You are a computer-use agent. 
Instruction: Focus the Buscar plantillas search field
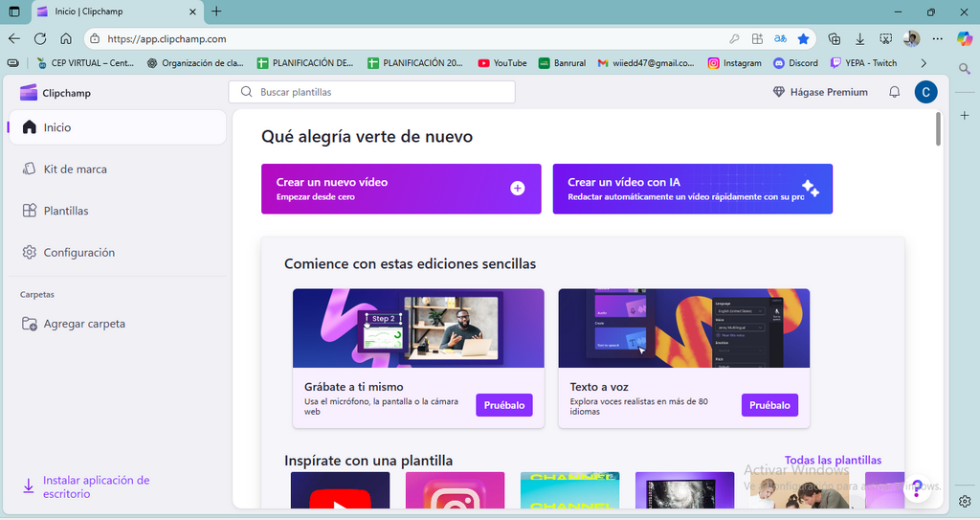[372, 92]
